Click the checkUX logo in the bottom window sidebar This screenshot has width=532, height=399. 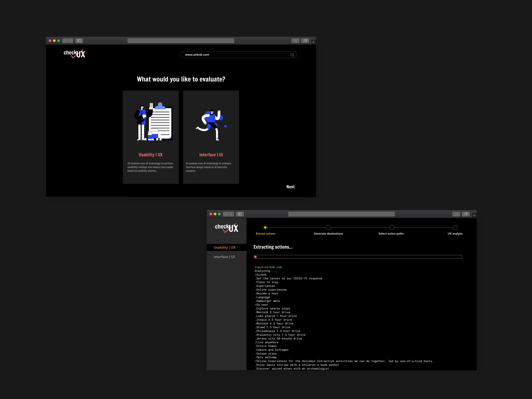[x=227, y=228]
